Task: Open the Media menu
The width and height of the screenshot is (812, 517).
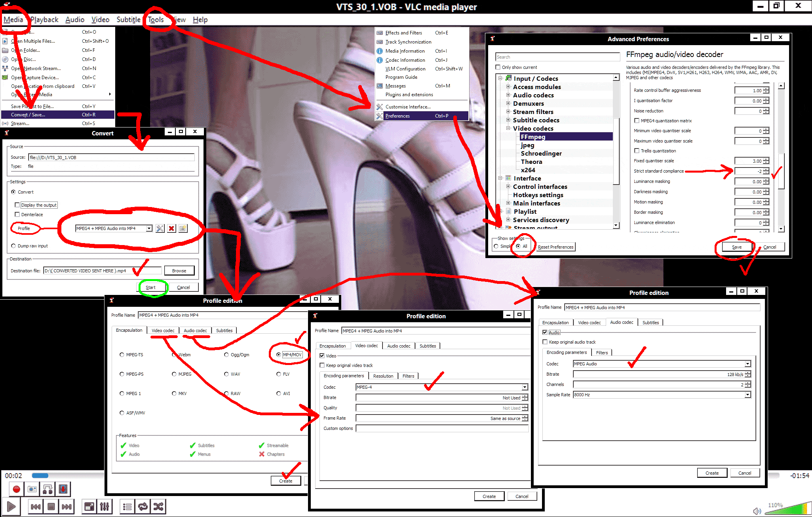Action: point(13,19)
